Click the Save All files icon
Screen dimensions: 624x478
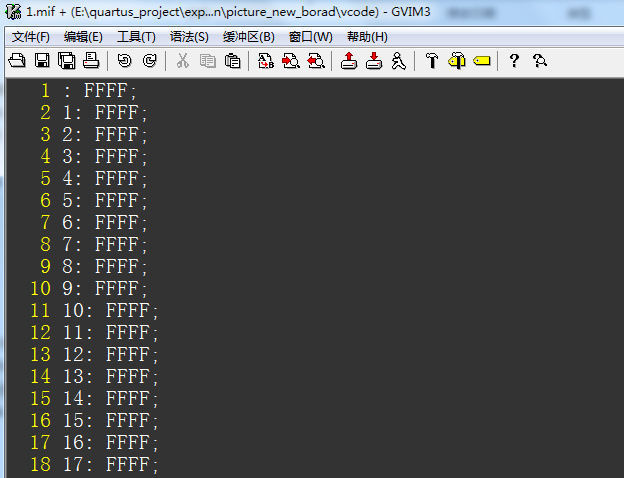tap(66, 61)
